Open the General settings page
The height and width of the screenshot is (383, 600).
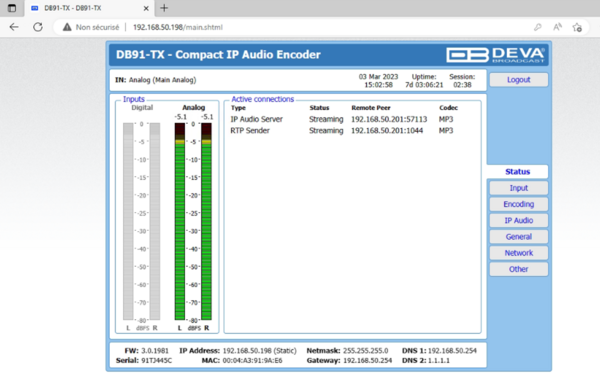click(x=518, y=237)
